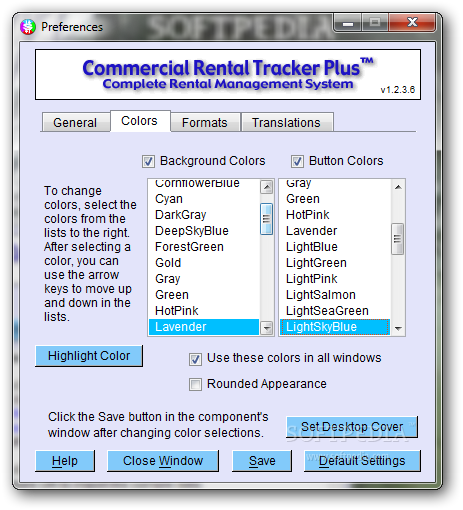The height and width of the screenshot is (510, 463).
Task: Choose LightSalmon in button colors list
Action: 335,295
